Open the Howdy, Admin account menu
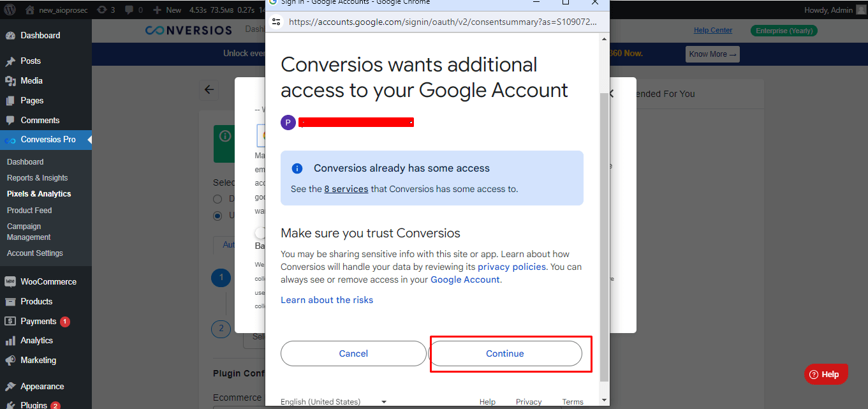868x409 pixels. click(x=835, y=10)
